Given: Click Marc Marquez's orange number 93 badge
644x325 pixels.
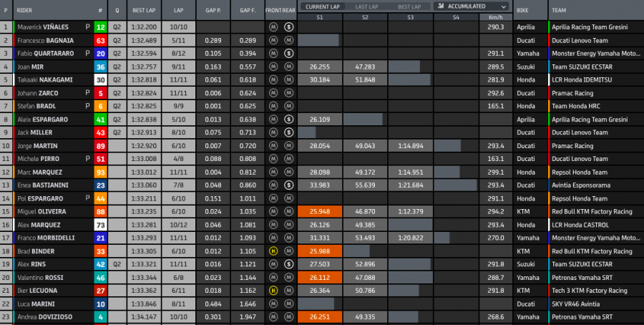Looking at the screenshot, I should point(100,172).
